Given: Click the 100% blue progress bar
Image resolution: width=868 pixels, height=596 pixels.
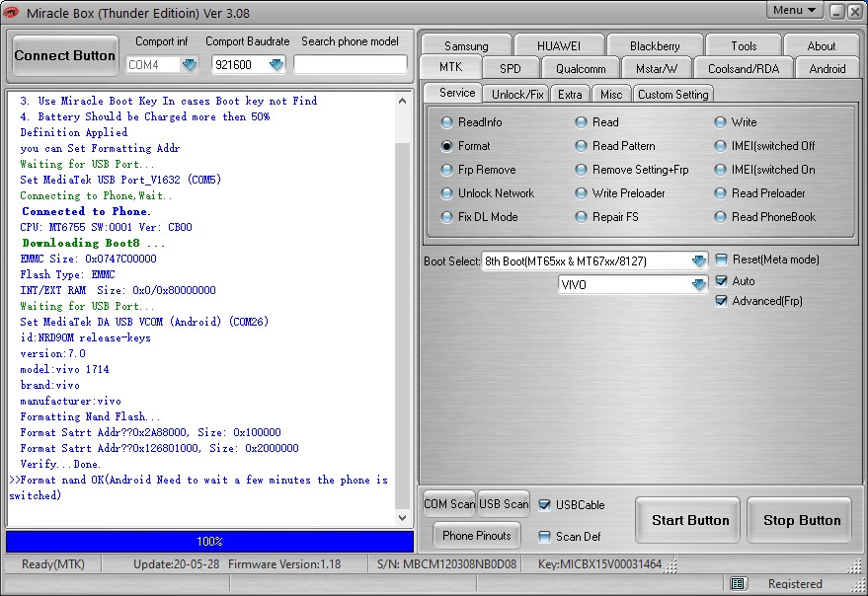Looking at the screenshot, I should 209,541.
